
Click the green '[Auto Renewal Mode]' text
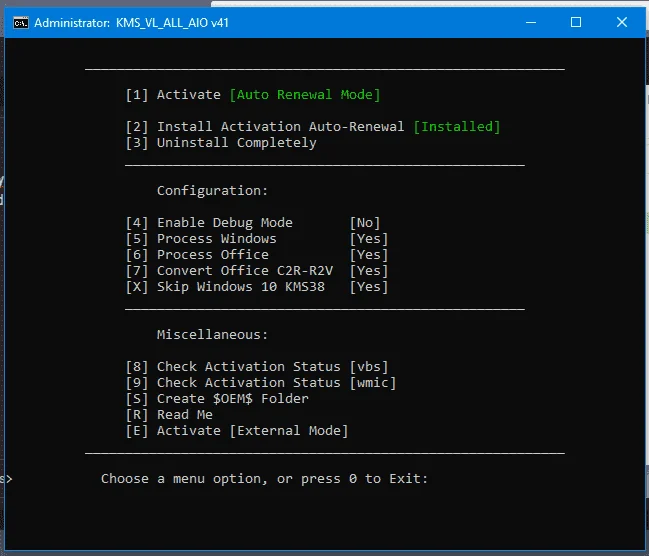[x=305, y=95]
